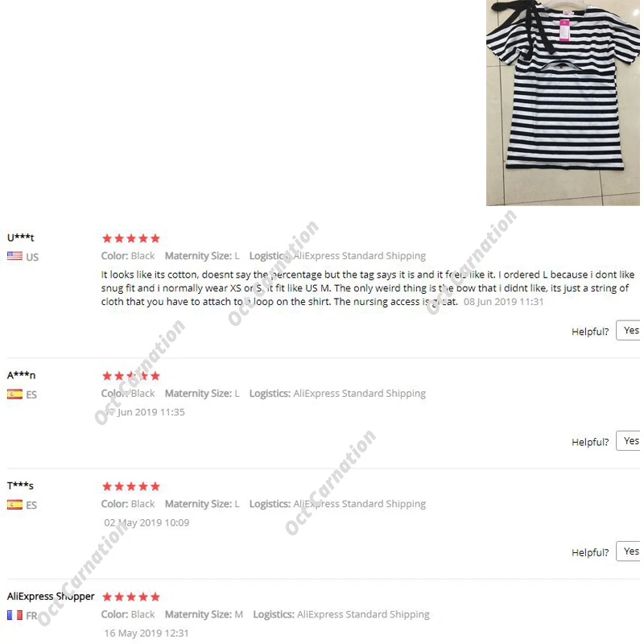Click the 02 May 2019 10:09 review date
Viewport: 644px width, 644px height.
147,522
